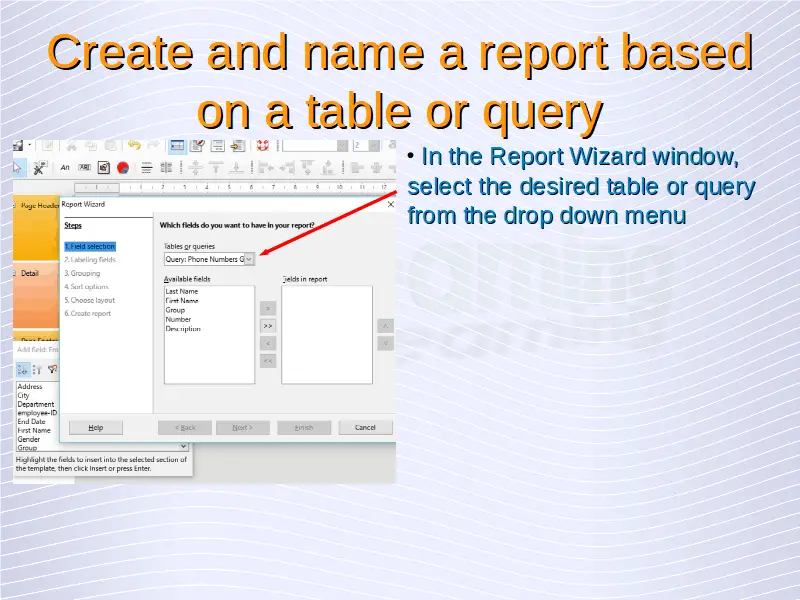800x600 pixels.
Task: Select step 1 Field selection
Action: [x=90, y=246]
